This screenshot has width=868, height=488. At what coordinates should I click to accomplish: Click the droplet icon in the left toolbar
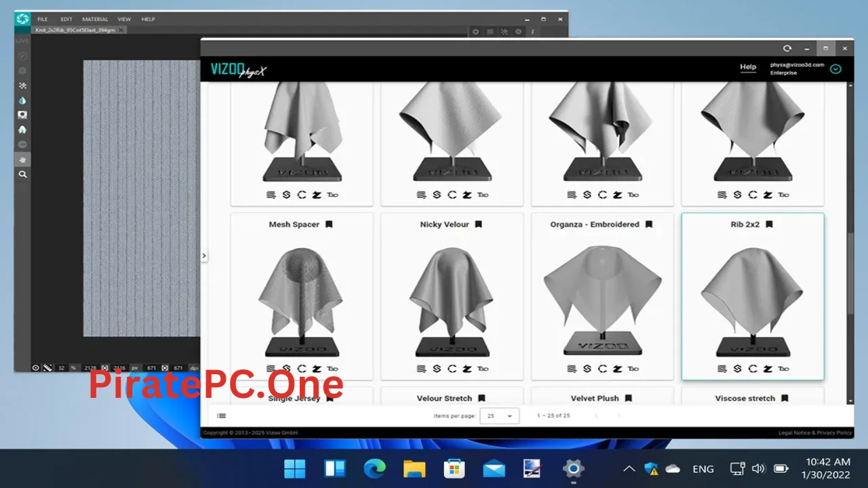click(22, 100)
